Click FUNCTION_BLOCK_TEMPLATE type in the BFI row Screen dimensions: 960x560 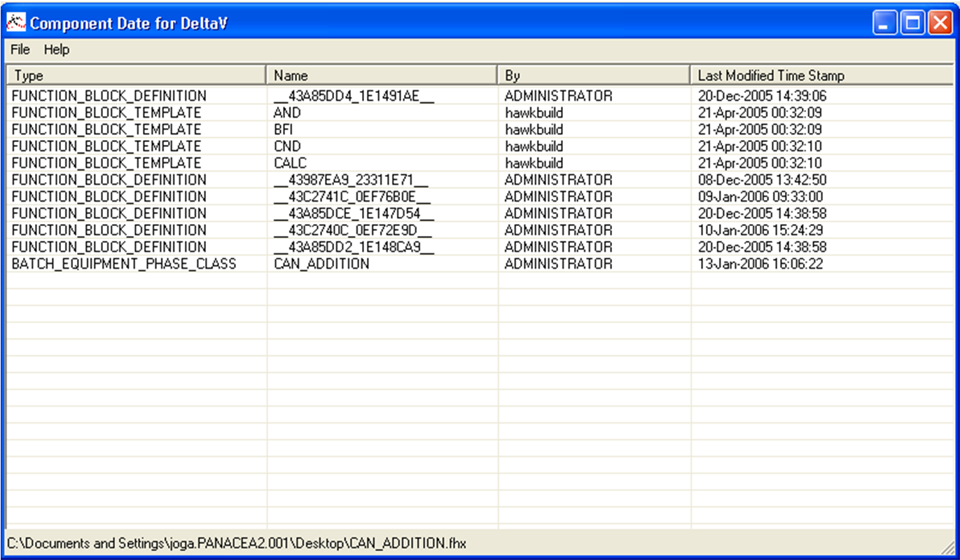pos(106,129)
